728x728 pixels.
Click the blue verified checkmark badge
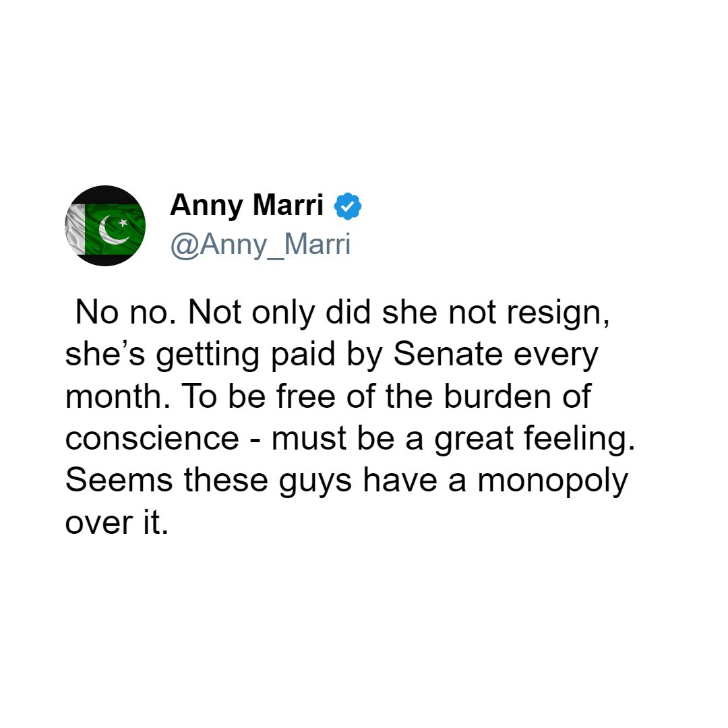[348, 206]
